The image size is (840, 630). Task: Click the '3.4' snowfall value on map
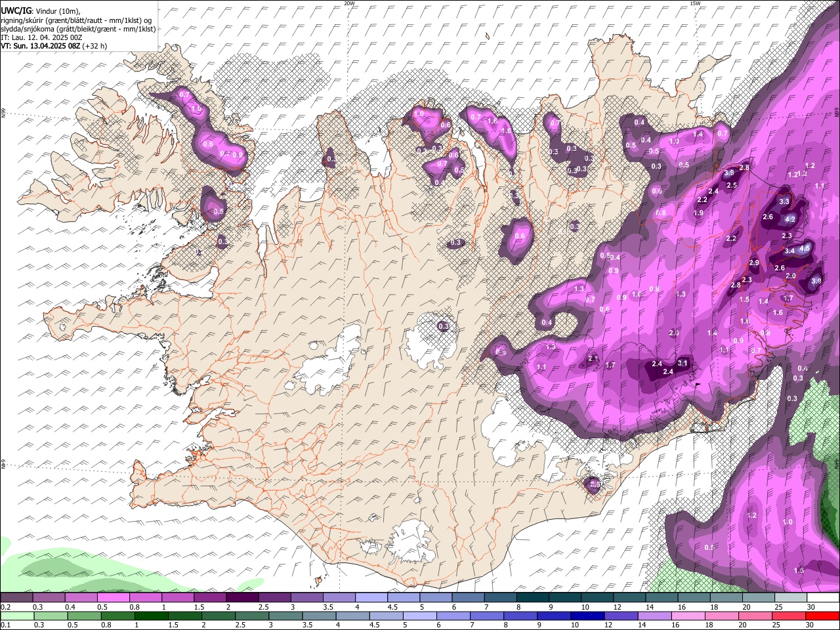pos(789,251)
